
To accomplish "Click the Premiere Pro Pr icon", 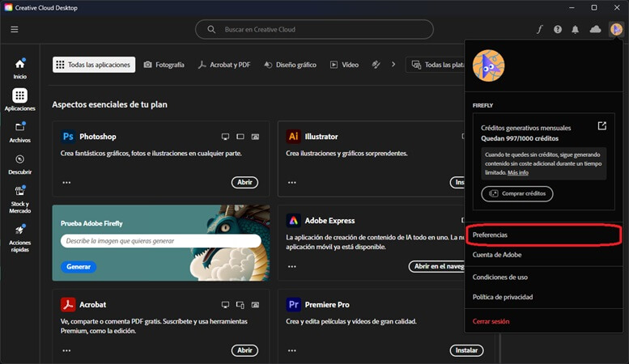I will (x=293, y=305).
